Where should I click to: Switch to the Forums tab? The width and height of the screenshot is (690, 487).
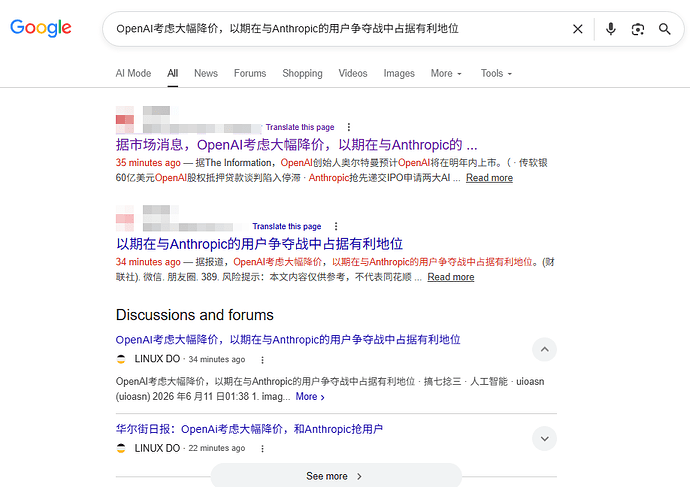pyautogui.click(x=250, y=73)
